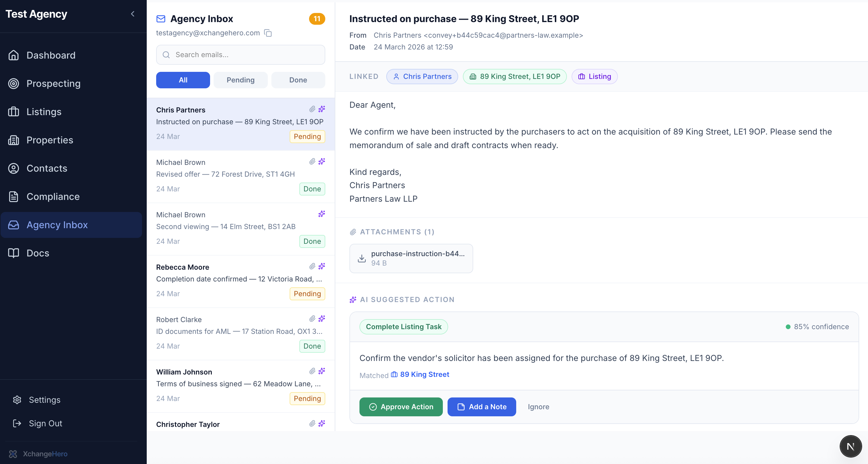Copy the agency inbox email address
The width and height of the screenshot is (868, 464).
coord(268,33)
